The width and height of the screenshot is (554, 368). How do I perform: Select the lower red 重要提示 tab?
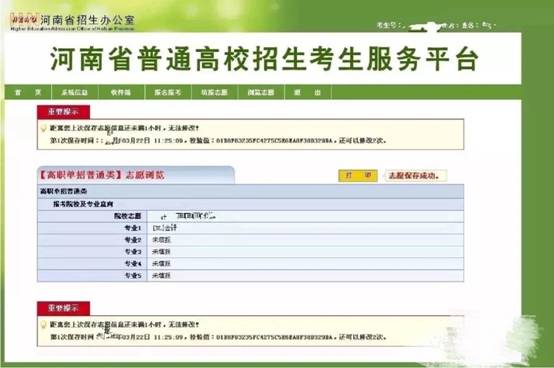click(64, 308)
